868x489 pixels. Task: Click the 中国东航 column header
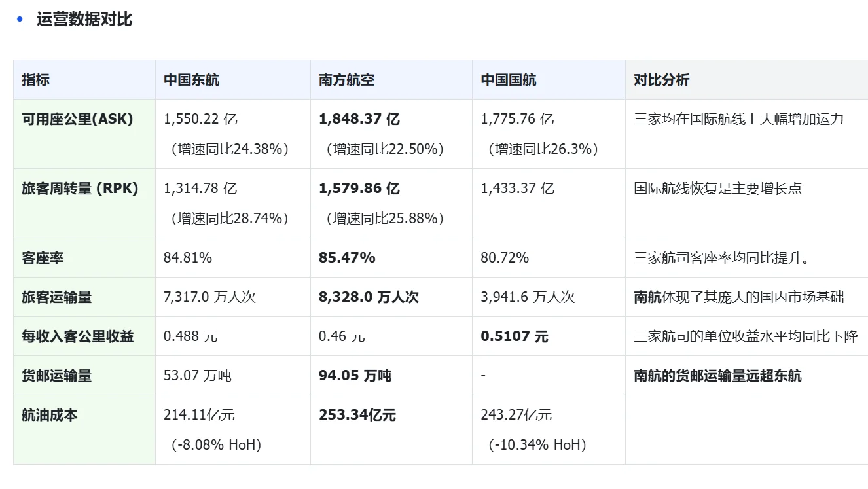pos(191,80)
